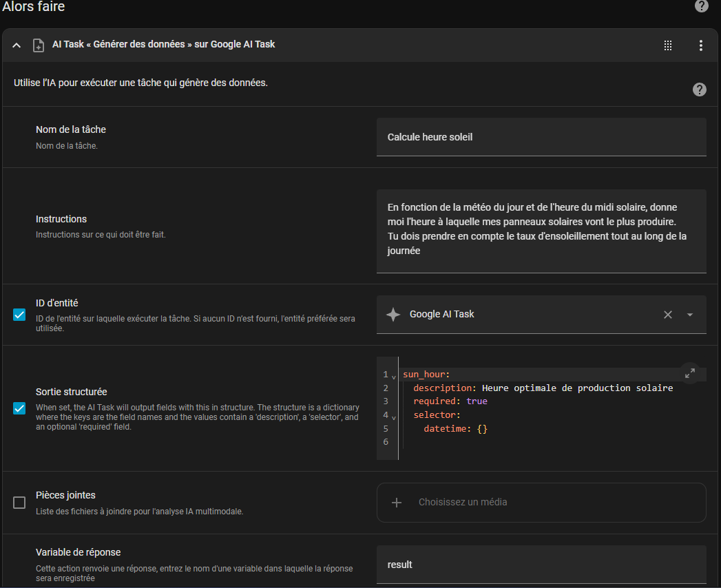The height and width of the screenshot is (588, 721).
Task: Open the entity ID dropdown arrow
Action: [x=690, y=315]
